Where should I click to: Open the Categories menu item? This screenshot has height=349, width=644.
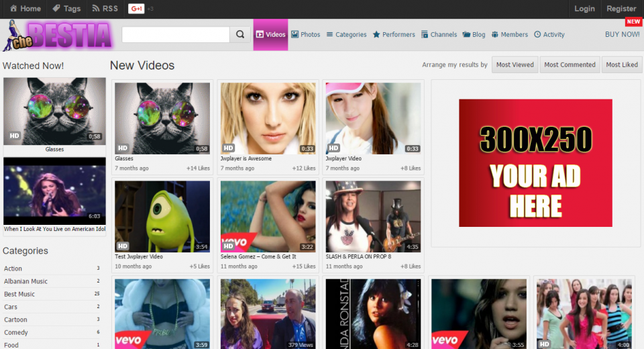pos(346,34)
